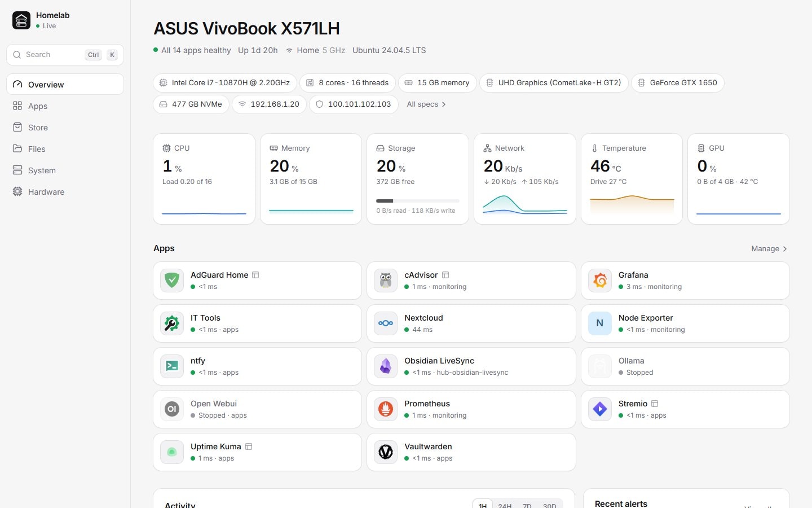Screen dimensions: 812x508
Task: Open the Grafana app icon
Action: click(x=600, y=281)
